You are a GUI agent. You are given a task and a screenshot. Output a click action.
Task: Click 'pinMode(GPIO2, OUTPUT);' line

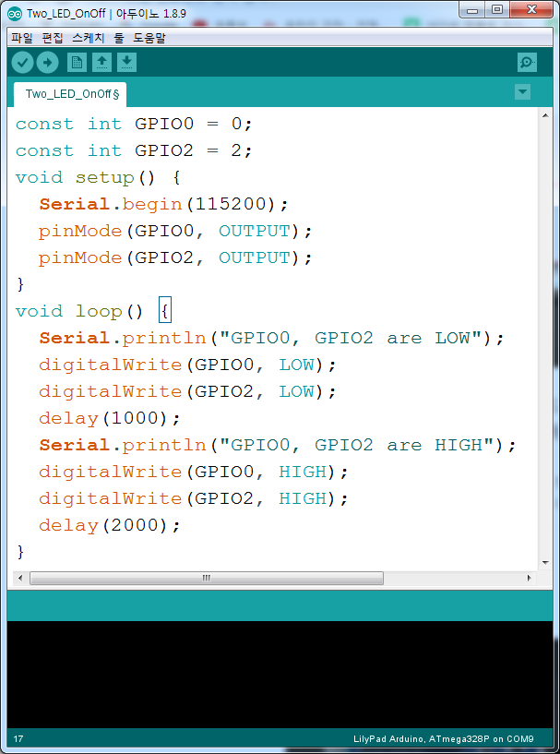point(175,258)
